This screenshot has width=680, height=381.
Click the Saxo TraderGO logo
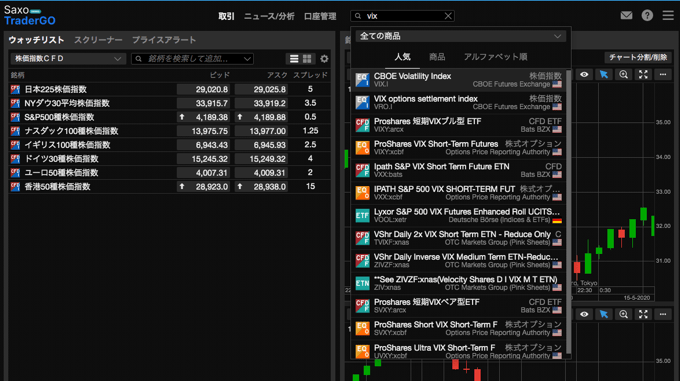[x=29, y=16]
